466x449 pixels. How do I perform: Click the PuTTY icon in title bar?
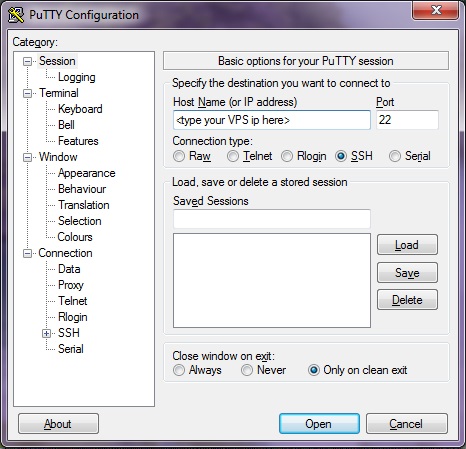click(x=16, y=15)
